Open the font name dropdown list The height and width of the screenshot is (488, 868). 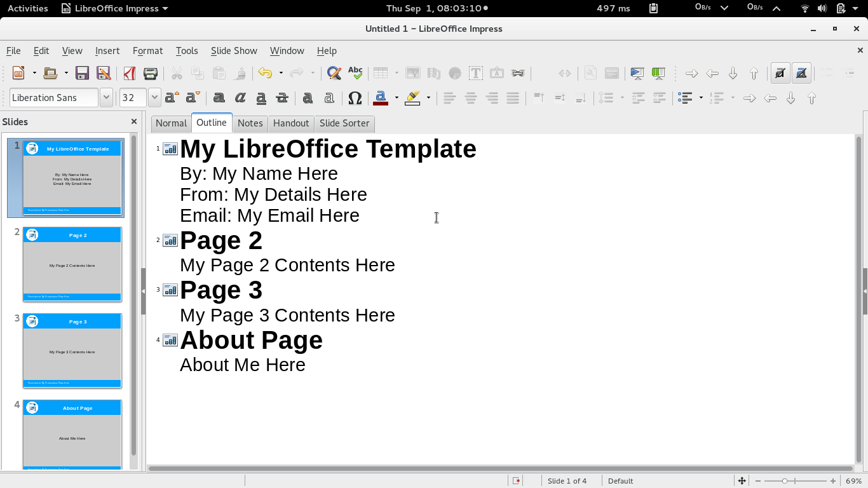[107, 98]
